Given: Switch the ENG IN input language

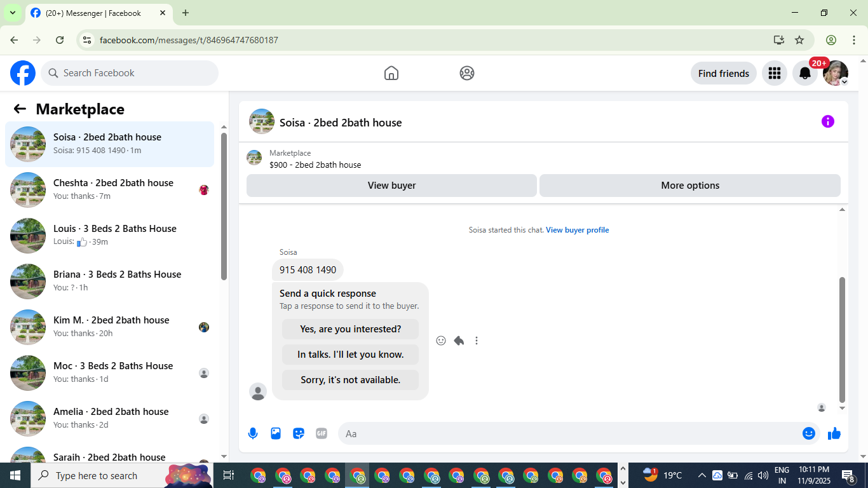Looking at the screenshot, I should (x=782, y=475).
